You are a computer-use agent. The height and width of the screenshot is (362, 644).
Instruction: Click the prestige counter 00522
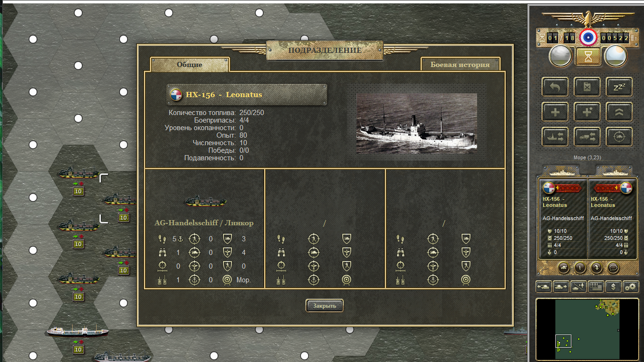[x=614, y=38]
